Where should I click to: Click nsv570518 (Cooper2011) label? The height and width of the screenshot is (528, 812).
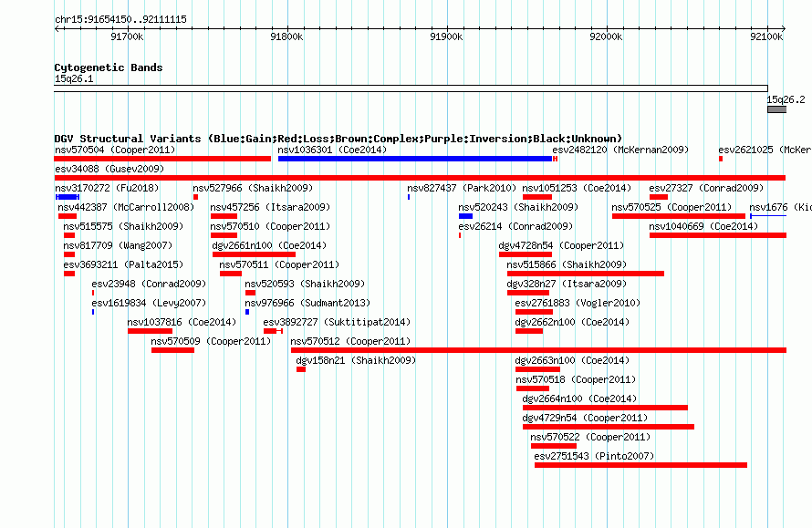point(576,380)
